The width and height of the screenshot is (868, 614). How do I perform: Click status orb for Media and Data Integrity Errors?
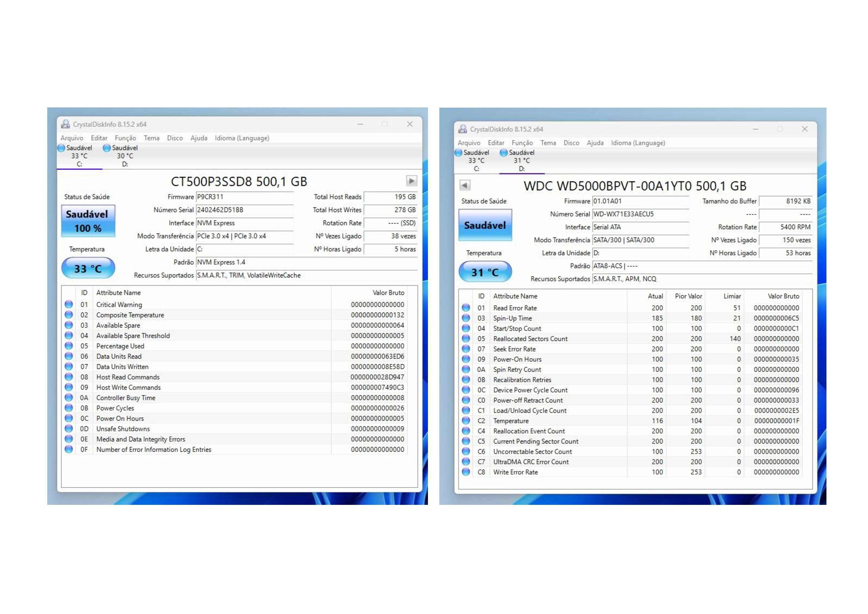[69, 439]
